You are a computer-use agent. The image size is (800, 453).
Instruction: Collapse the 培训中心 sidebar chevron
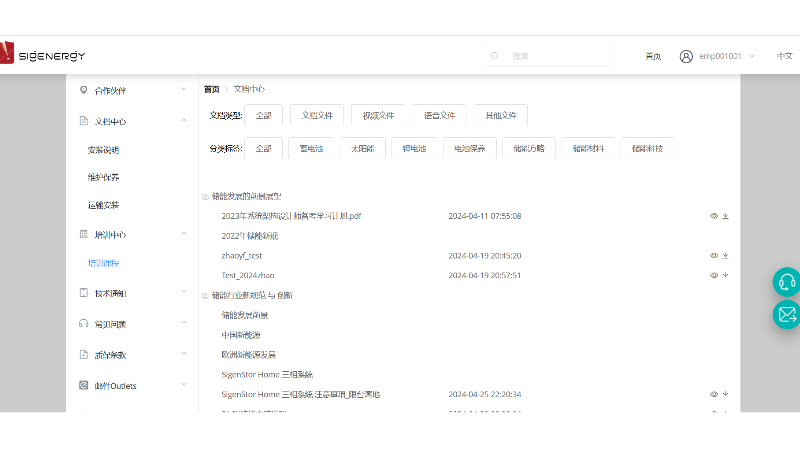click(x=184, y=234)
